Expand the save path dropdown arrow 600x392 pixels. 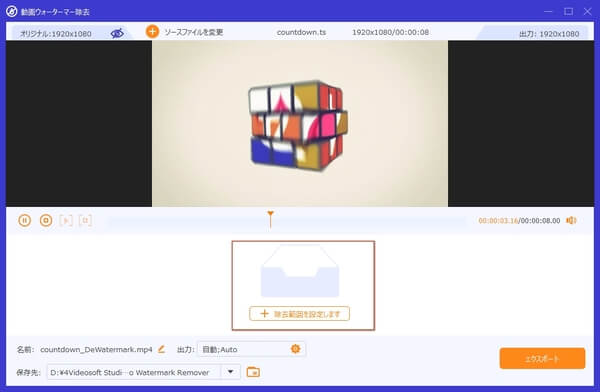tap(231, 372)
